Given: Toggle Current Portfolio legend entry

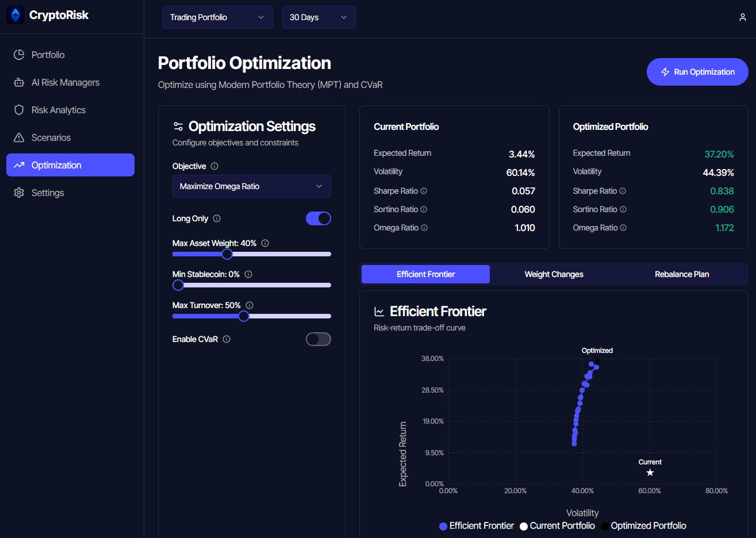Looking at the screenshot, I should [557, 526].
